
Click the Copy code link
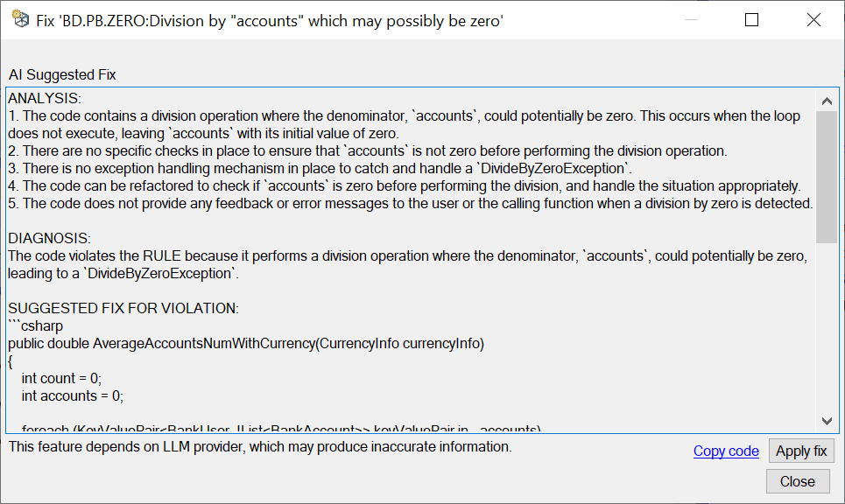point(726,451)
